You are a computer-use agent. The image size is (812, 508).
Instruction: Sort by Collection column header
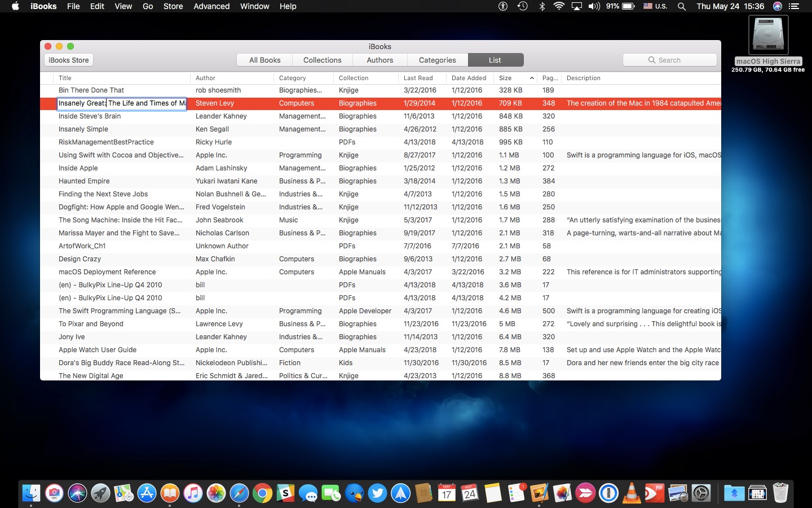click(366, 78)
